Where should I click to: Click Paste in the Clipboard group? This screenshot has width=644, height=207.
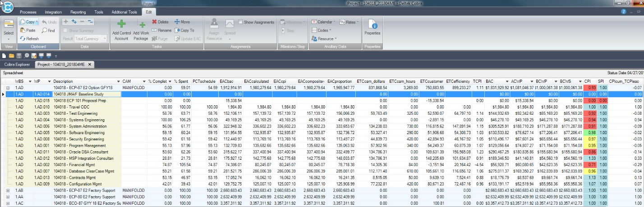pyautogui.click(x=28, y=30)
